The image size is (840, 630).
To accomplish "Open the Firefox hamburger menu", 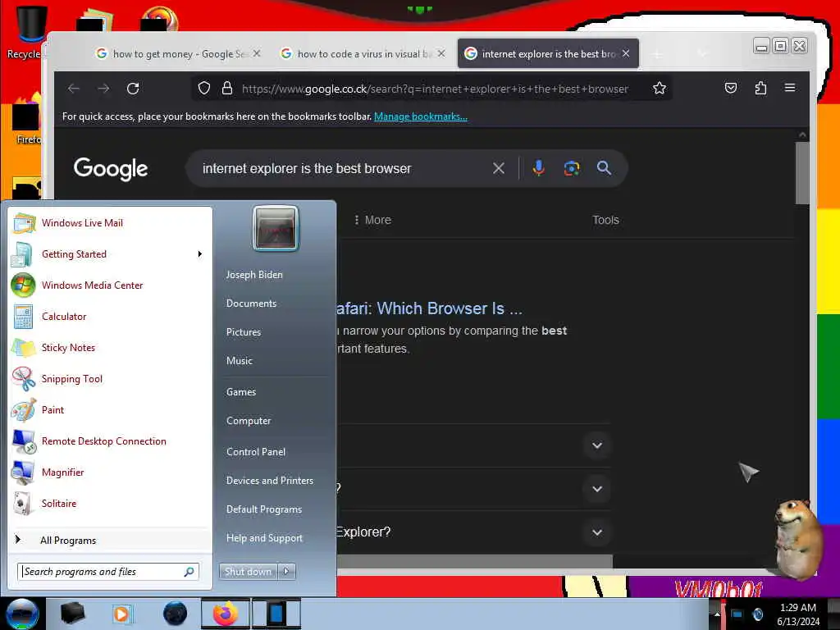I will point(790,88).
